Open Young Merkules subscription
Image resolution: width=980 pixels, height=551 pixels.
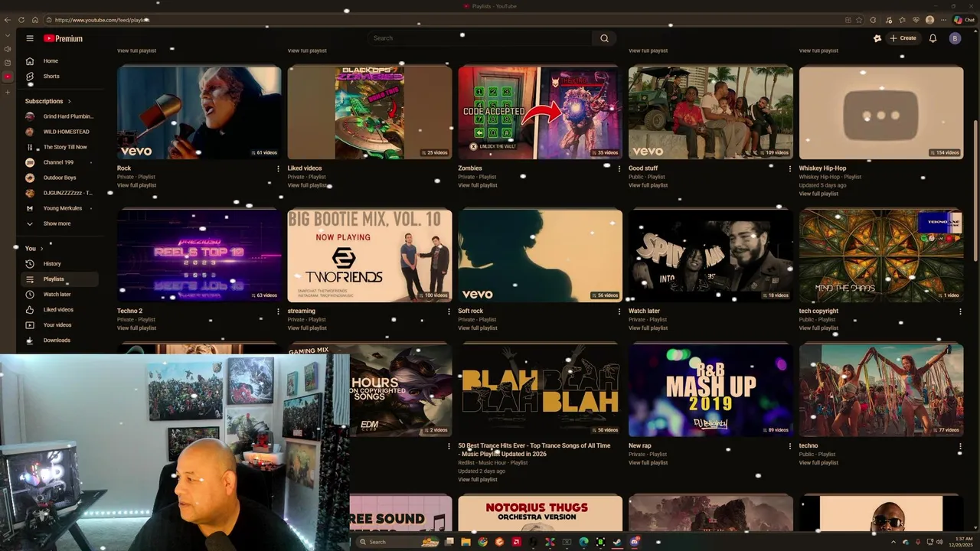pos(60,208)
